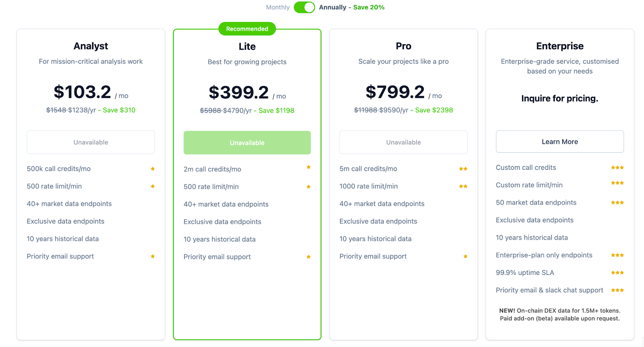
Task: Click the Recommended badge above Lite
Action: tap(247, 29)
